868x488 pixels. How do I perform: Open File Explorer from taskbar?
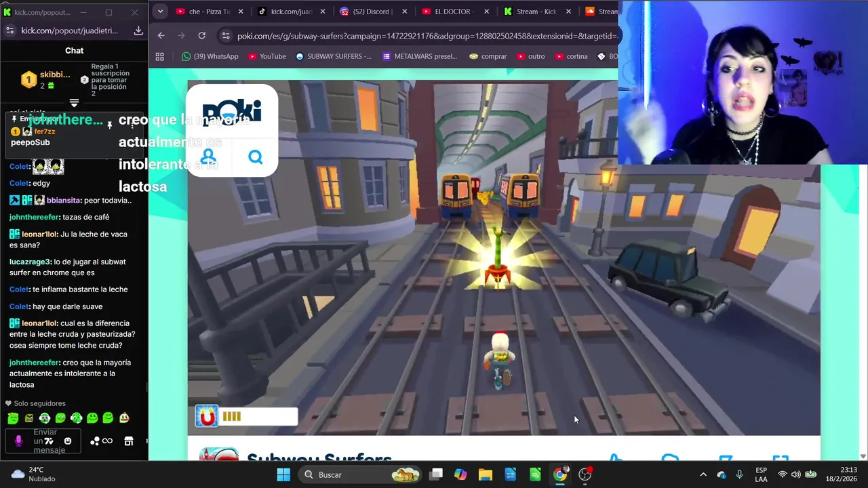[x=486, y=474]
